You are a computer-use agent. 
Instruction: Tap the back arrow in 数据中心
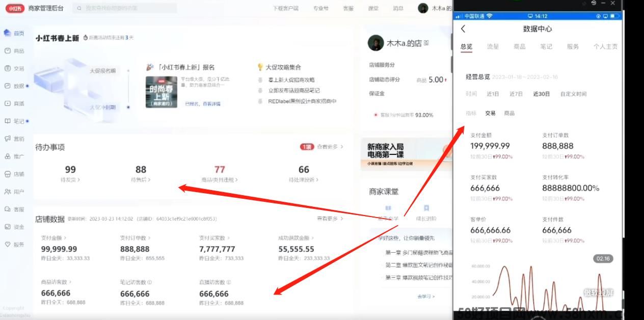coord(463,29)
